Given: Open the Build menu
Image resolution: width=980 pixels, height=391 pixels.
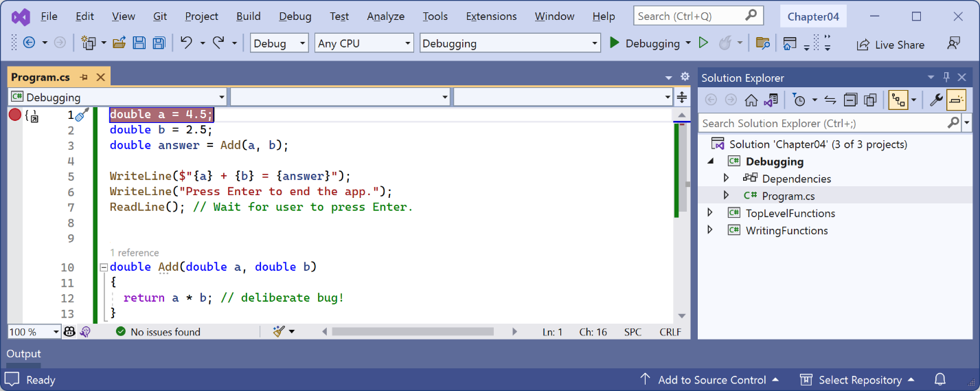Looking at the screenshot, I should point(249,16).
